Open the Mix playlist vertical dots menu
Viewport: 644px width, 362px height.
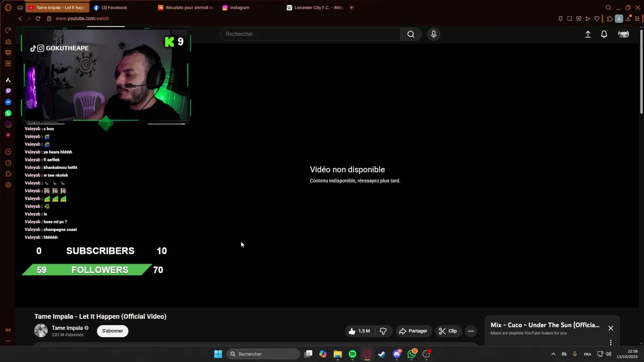pyautogui.click(x=611, y=342)
